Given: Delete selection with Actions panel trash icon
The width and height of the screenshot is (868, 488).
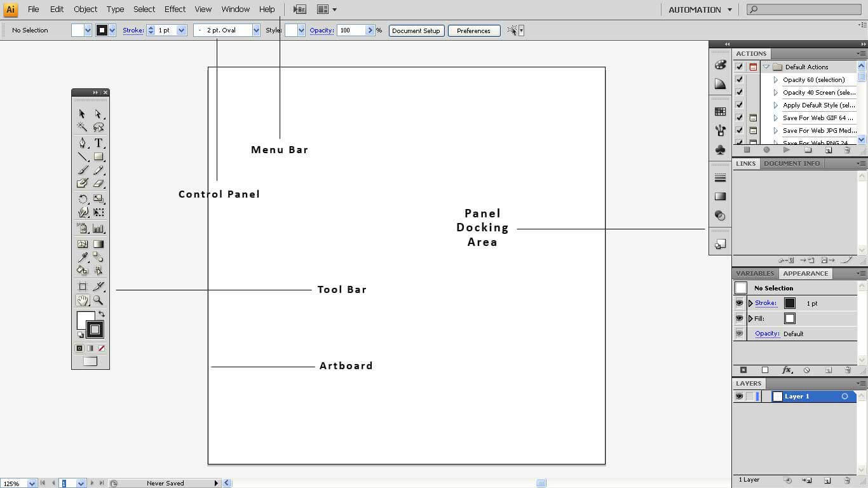Looking at the screenshot, I should tap(848, 150).
